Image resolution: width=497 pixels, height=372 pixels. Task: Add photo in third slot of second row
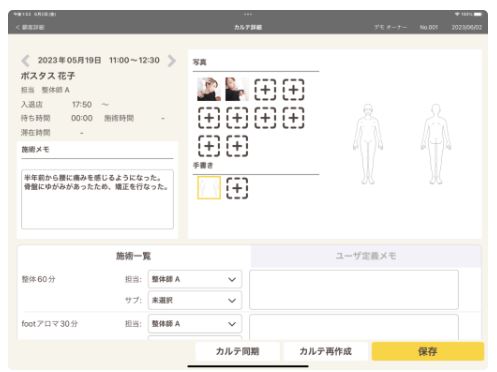tap(265, 118)
